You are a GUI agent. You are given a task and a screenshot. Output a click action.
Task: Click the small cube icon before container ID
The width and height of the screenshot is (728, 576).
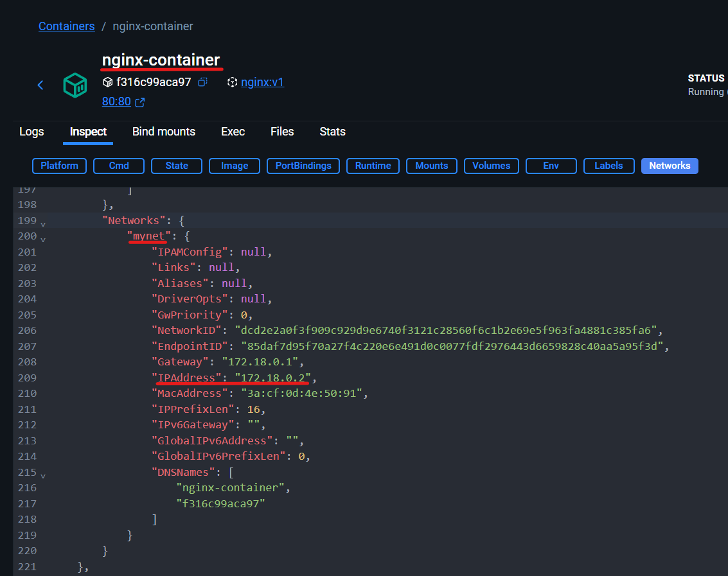pyautogui.click(x=108, y=82)
